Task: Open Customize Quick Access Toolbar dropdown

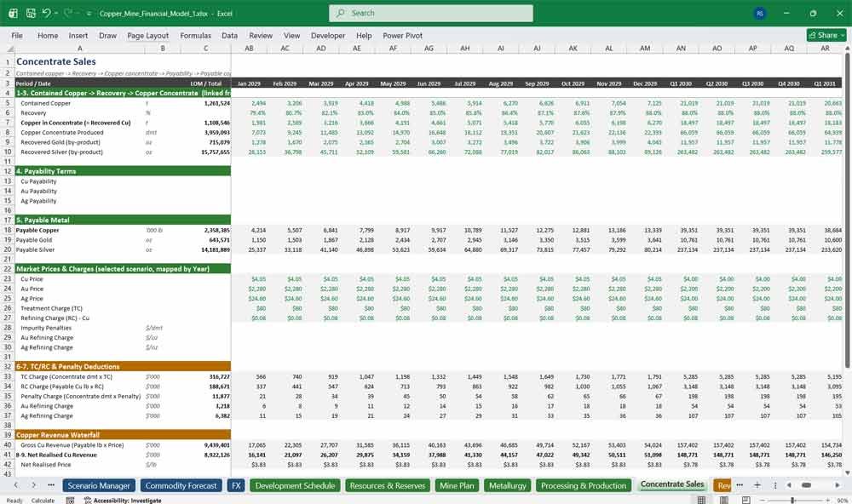Action: point(89,13)
